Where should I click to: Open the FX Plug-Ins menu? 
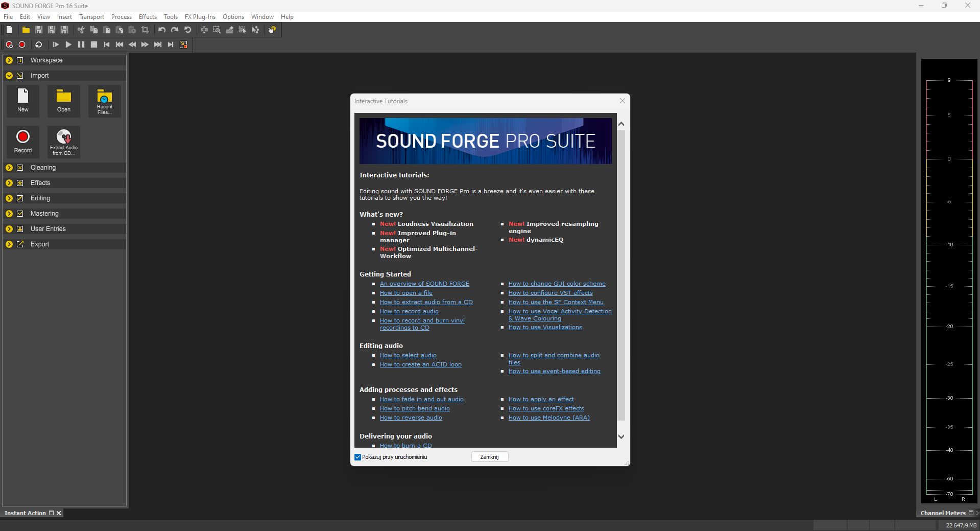[200, 17]
